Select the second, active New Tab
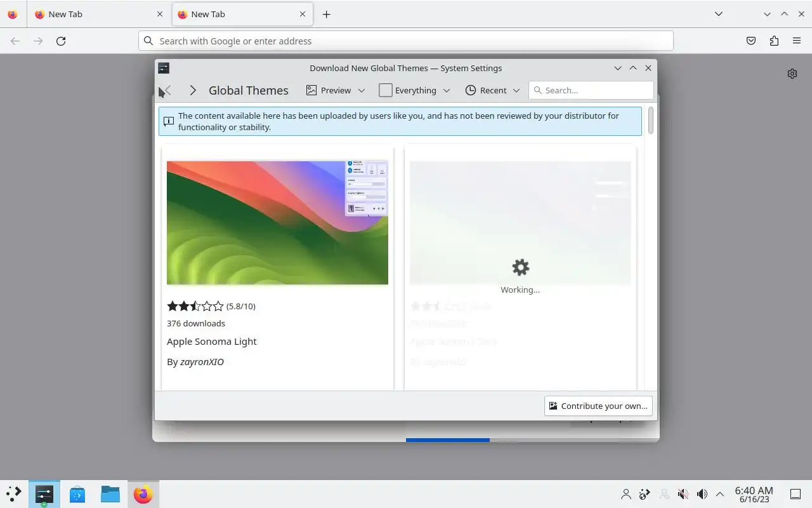 pyautogui.click(x=242, y=14)
